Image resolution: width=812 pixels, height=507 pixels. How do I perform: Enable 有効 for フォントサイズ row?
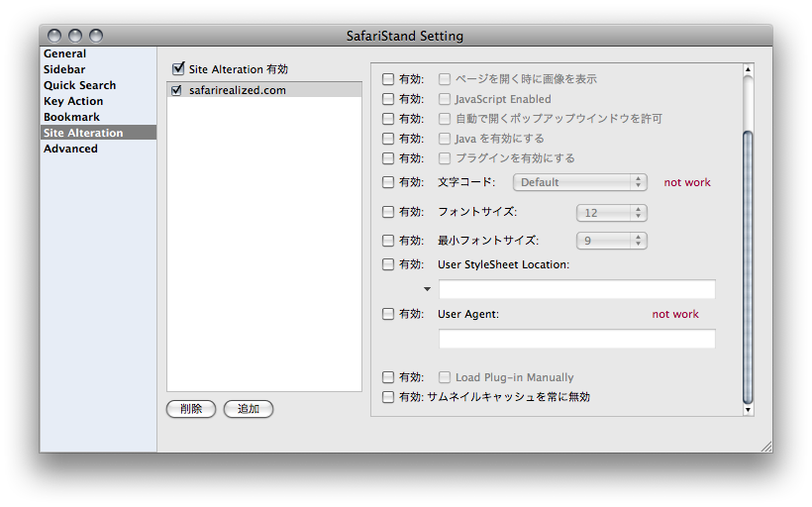[x=388, y=212]
